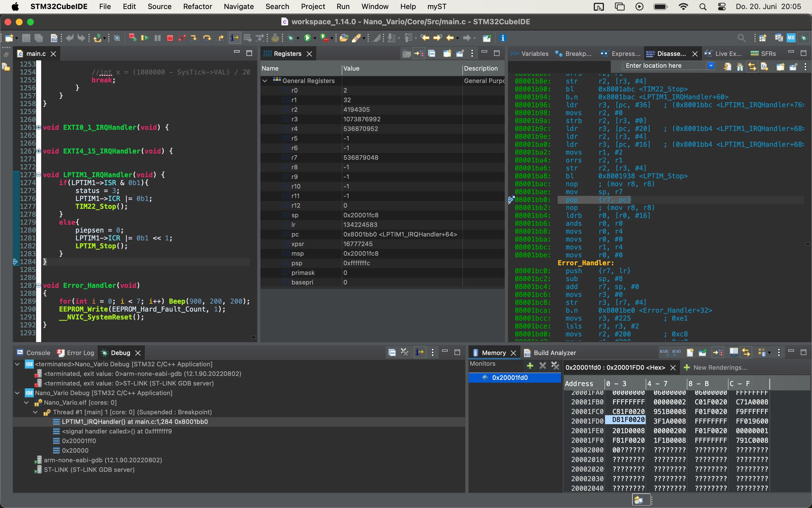Image resolution: width=812 pixels, height=508 pixels.
Task: Click Open Perspective icon
Action: (x=763, y=38)
